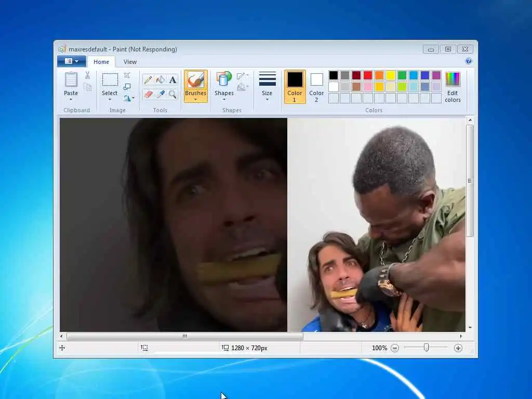
Task: Click the Copy icon
Action: 87,87
